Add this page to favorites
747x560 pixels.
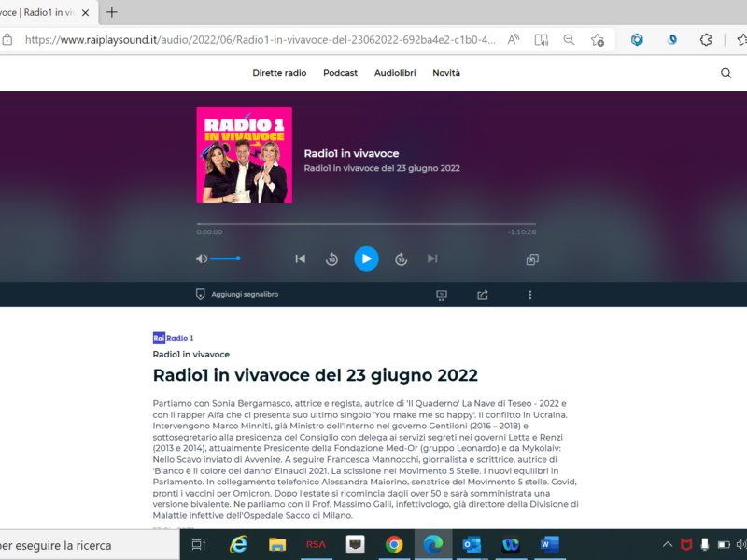[598, 40]
